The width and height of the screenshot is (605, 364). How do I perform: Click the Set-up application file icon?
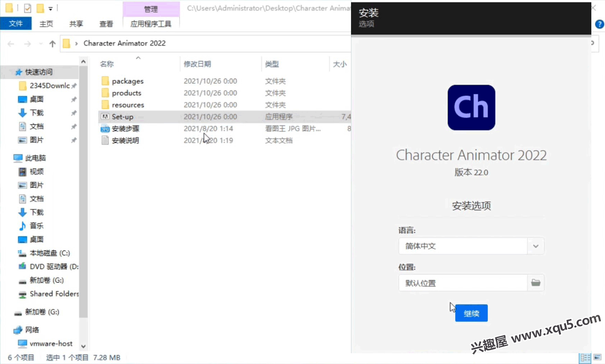(x=105, y=117)
